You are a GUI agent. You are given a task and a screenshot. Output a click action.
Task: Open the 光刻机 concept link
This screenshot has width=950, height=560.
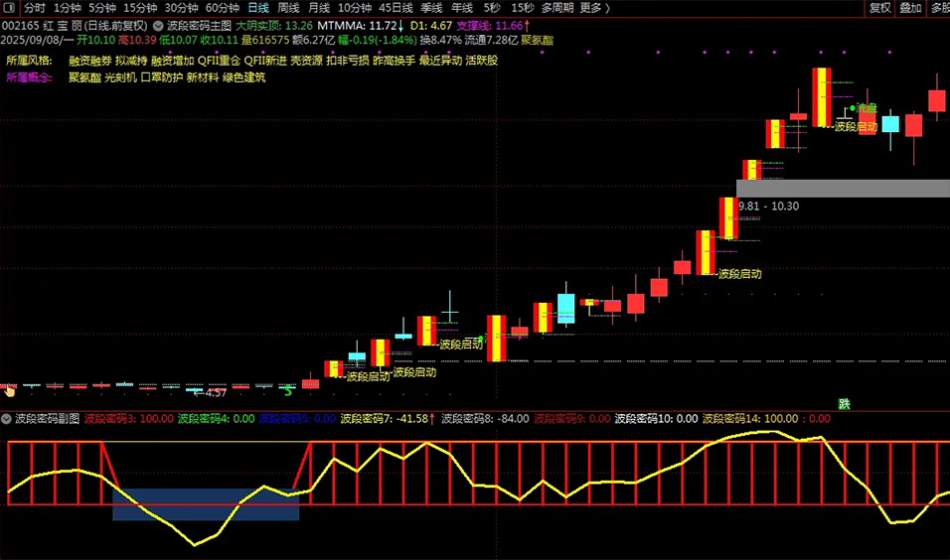pyautogui.click(x=120, y=77)
